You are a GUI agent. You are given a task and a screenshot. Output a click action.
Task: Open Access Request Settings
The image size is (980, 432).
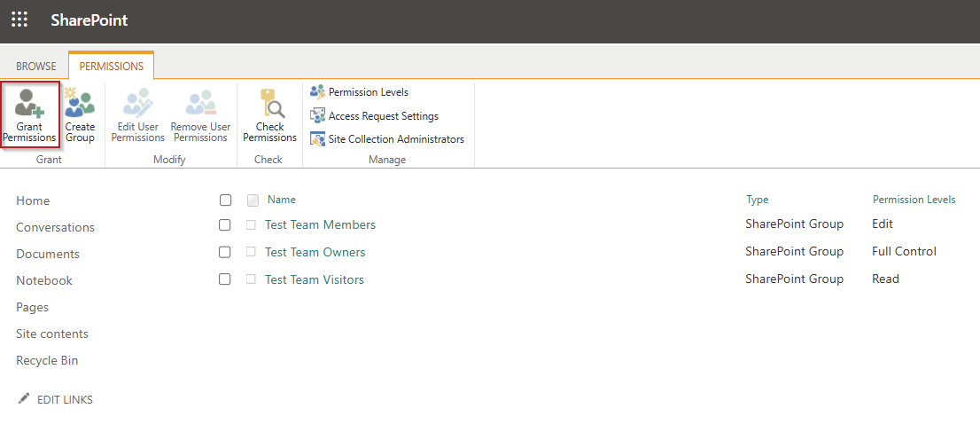click(383, 116)
